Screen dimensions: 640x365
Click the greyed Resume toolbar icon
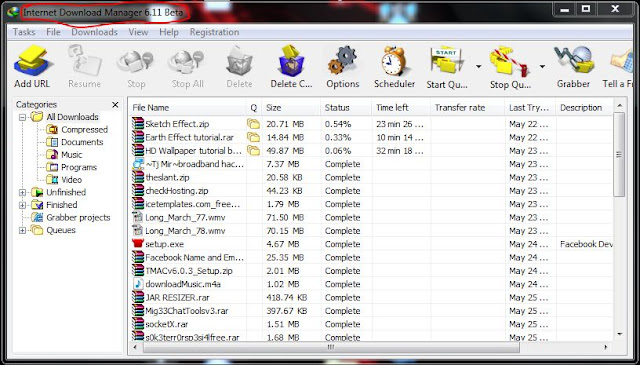(x=84, y=60)
